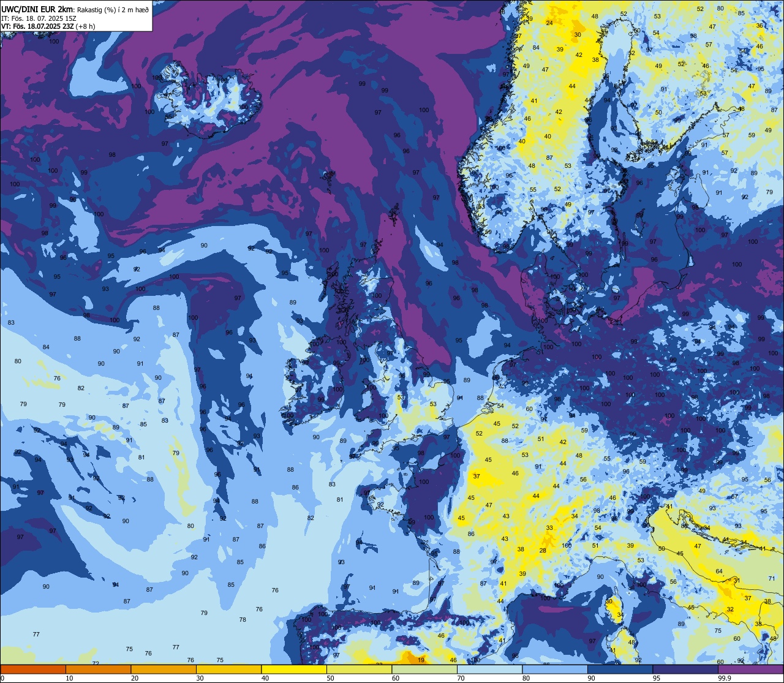Click the legend tick label '90'

tap(591, 678)
